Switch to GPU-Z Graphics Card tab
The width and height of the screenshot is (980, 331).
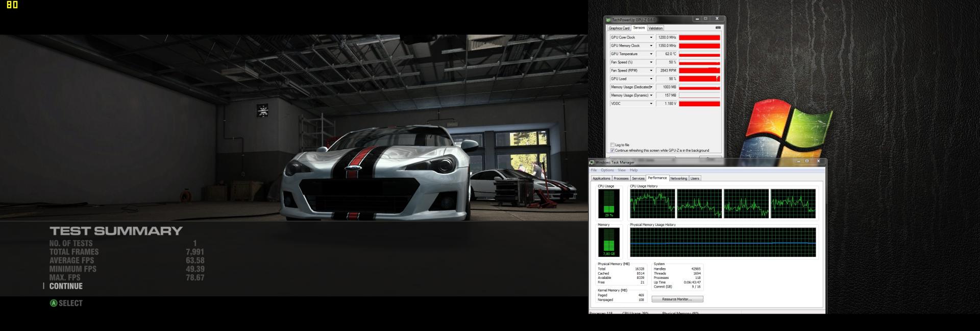(619, 28)
